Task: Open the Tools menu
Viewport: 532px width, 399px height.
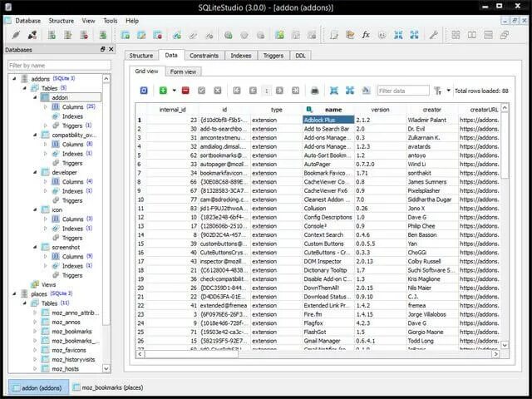Action: (111, 21)
